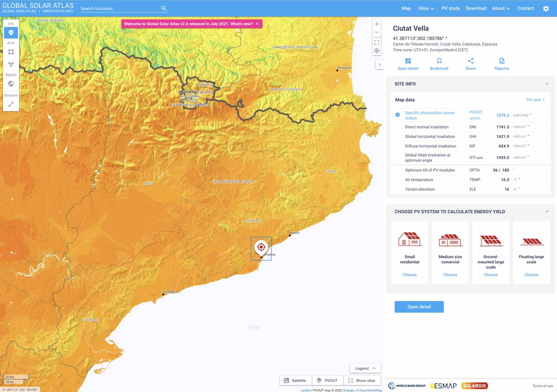Click Choose under Ground-mounted large scale
This screenshot has width=557, height=392.
point(491,275)
